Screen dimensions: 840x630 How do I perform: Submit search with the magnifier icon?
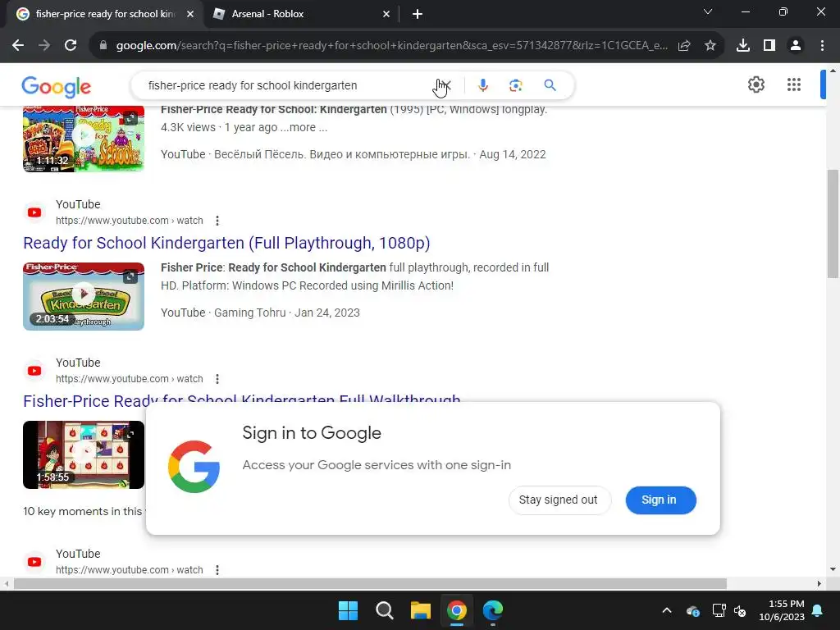point(550,85)
